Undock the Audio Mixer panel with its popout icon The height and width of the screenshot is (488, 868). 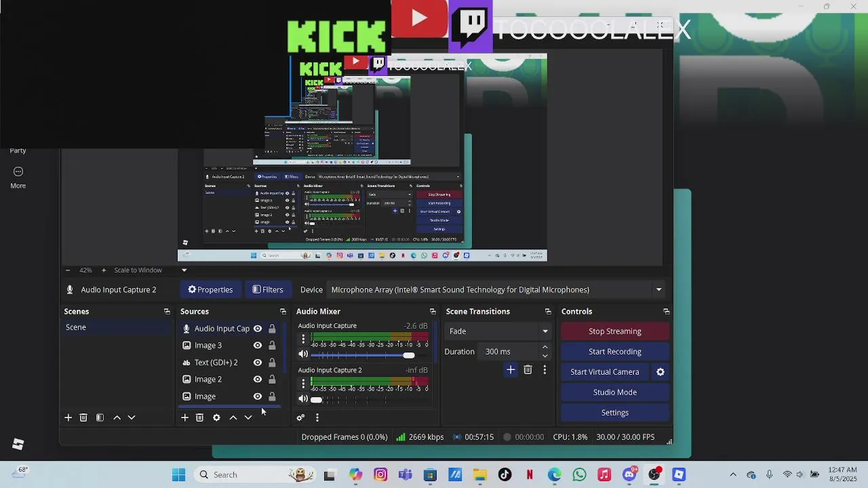433,311
